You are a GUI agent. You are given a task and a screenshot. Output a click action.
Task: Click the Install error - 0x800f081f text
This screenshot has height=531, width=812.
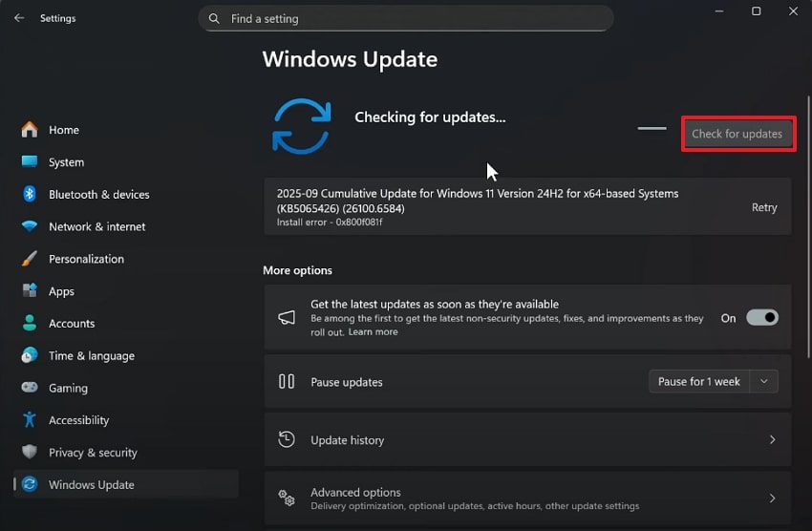coord(330,222)
